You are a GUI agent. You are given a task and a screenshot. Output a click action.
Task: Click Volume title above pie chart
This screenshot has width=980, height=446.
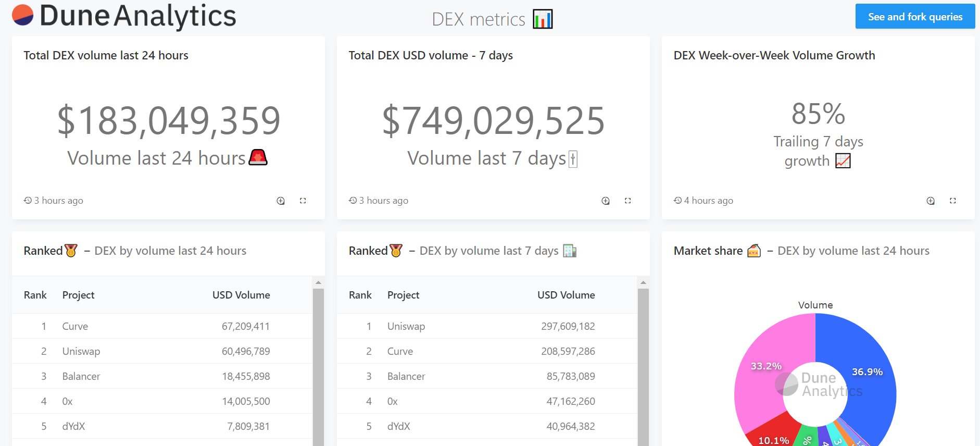pos(815,305)
